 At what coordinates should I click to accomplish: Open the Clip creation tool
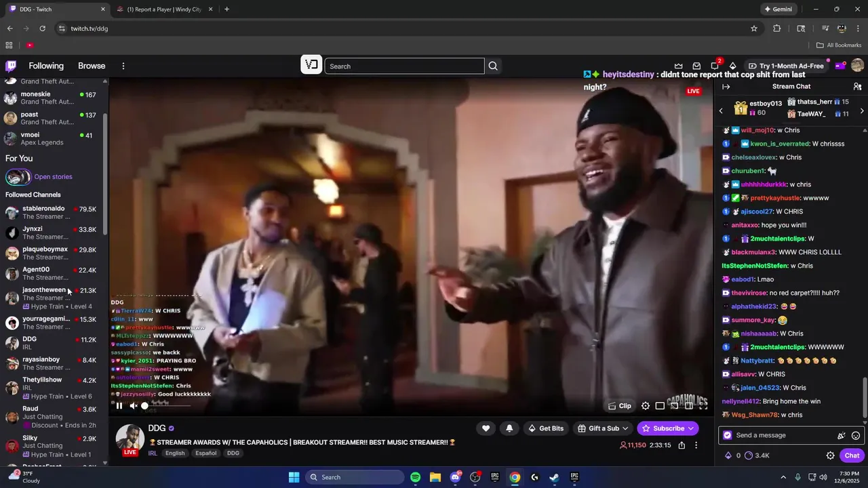tap(620, 406)
